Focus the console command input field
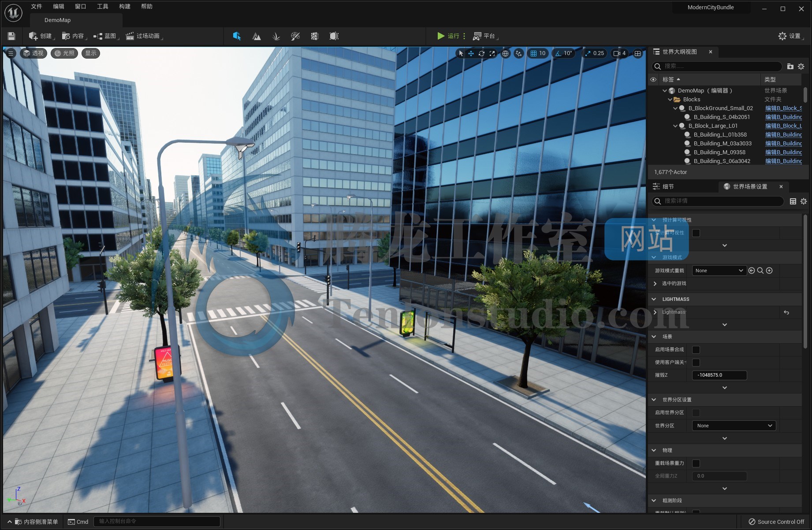This screenshot has width=812, height=530. [x=157, y=522]
